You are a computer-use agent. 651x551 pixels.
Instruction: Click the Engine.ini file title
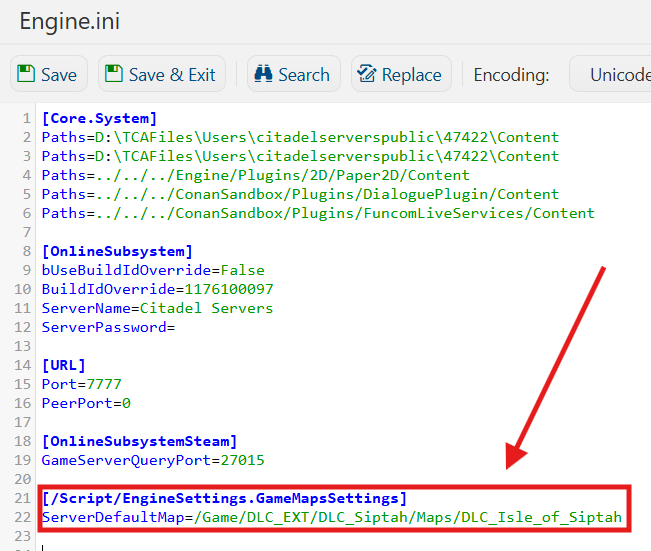point(70,21)
